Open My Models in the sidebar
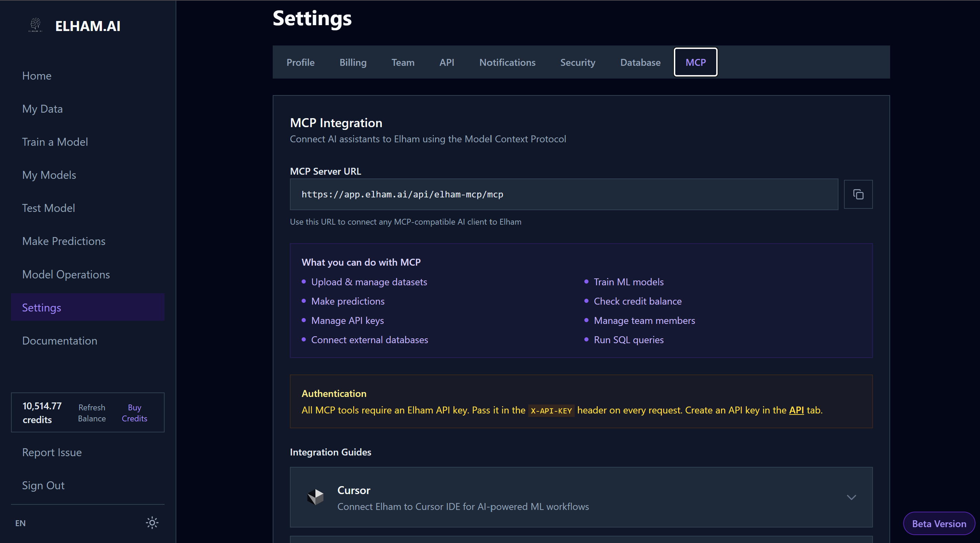 coord(88,175)
